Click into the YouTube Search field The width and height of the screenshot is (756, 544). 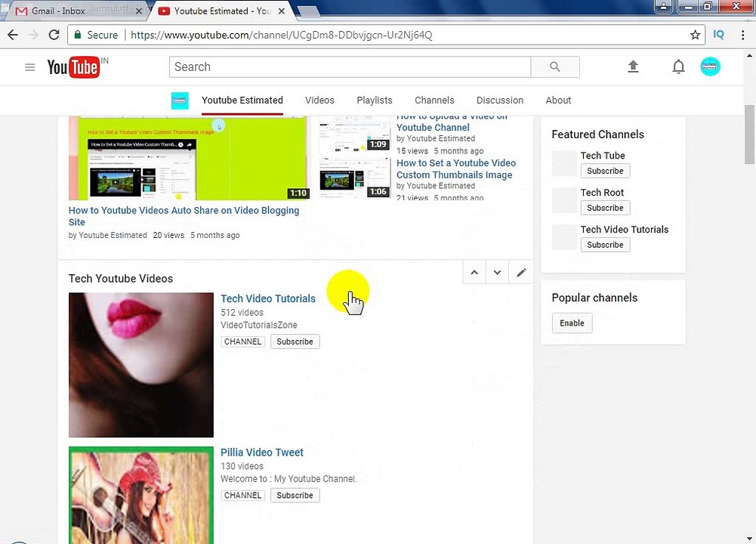pyautogui.click(x=350, y=66)
